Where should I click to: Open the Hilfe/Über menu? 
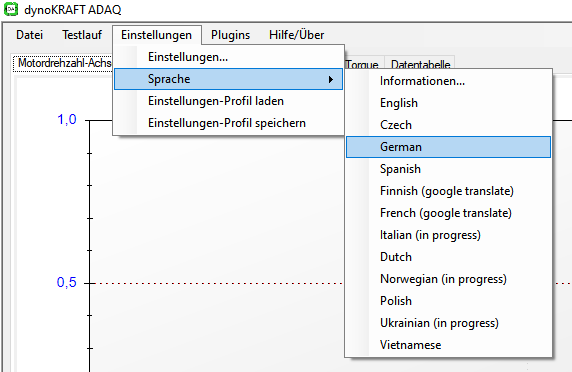click(297, 35)
